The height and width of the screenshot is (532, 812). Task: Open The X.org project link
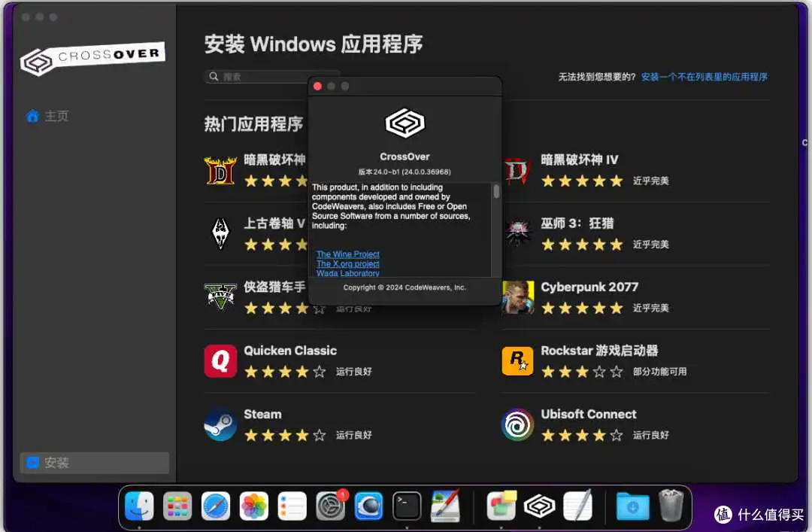coord(348,264)
